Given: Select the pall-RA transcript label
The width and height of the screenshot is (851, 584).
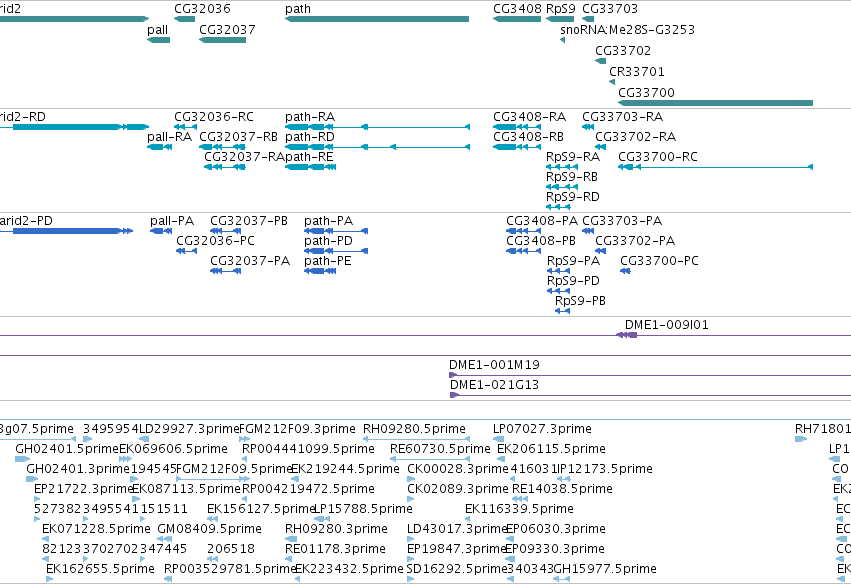Looking at the screenshot, I should click(169, 137).
